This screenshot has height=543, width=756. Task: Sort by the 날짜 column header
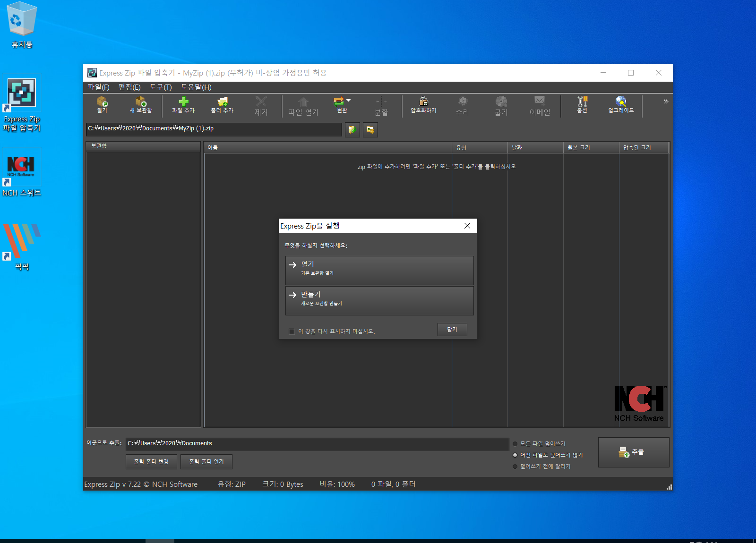point(535,148)
